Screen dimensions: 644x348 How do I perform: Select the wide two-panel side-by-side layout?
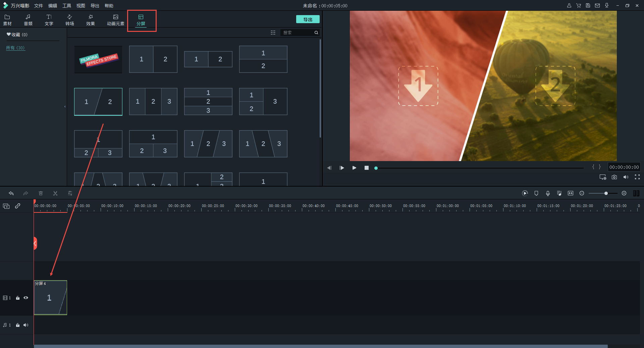[208, 59]
